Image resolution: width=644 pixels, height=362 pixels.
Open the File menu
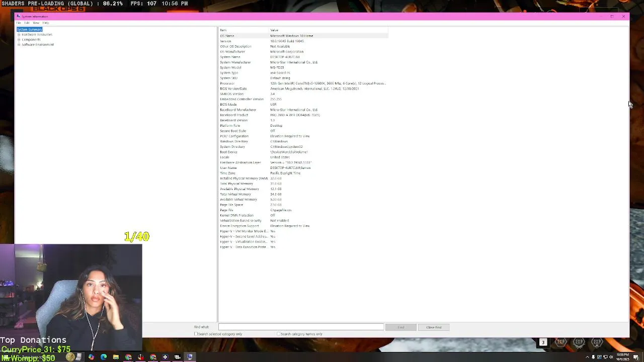pyautogui.click(x=19, y=23)
